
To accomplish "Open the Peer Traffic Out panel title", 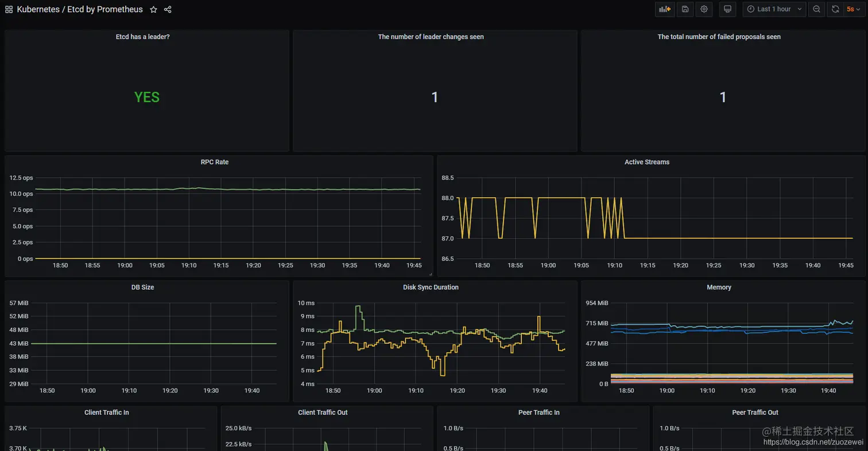I will click(x=755, y=413).
